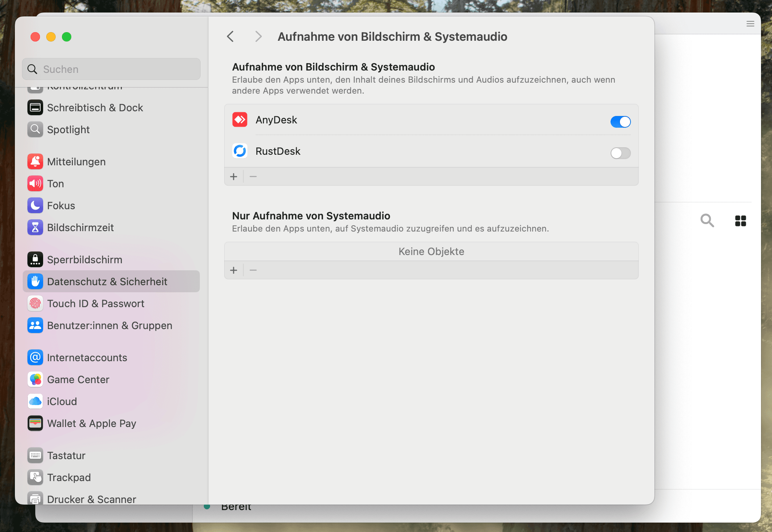Open Wallet & Apple Pay settings
The width and height of the screenshot is (772, 532).
[111, 423]
